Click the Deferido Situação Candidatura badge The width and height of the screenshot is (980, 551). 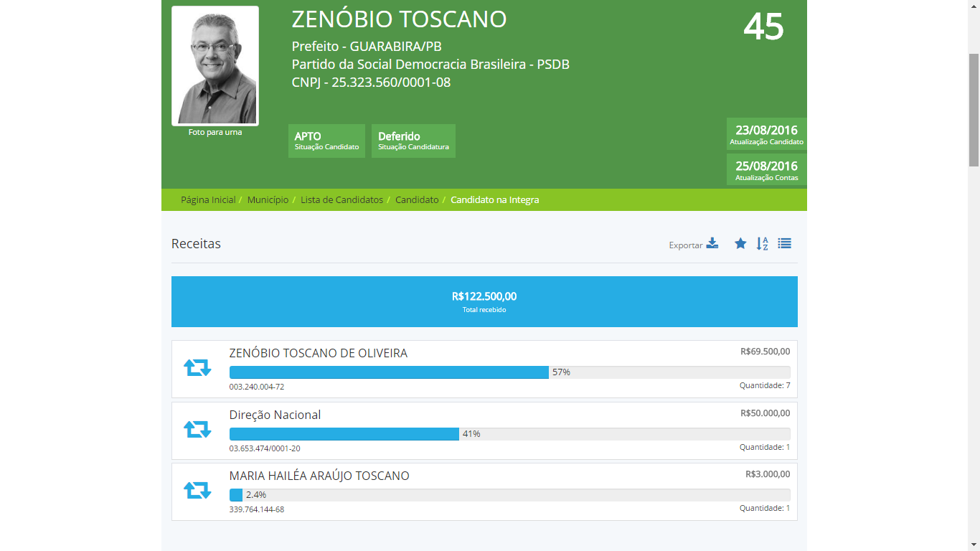click(x=413, y=141)
